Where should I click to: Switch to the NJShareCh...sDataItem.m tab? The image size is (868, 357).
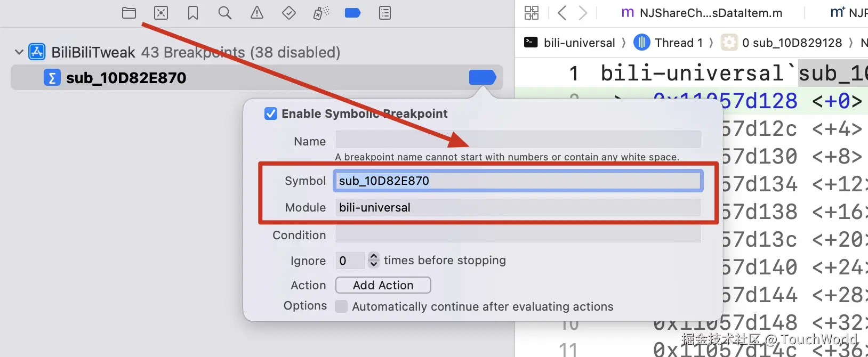coord(703,13)
